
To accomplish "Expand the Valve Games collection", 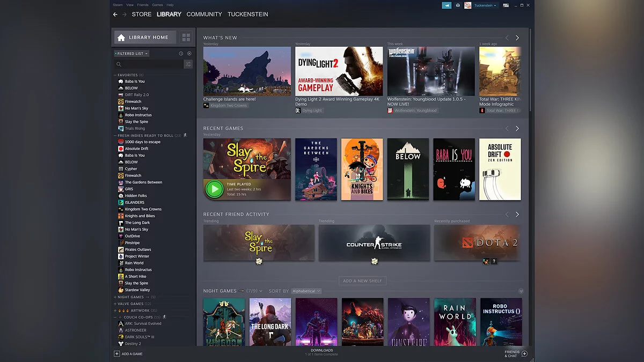I will (115, 304).
